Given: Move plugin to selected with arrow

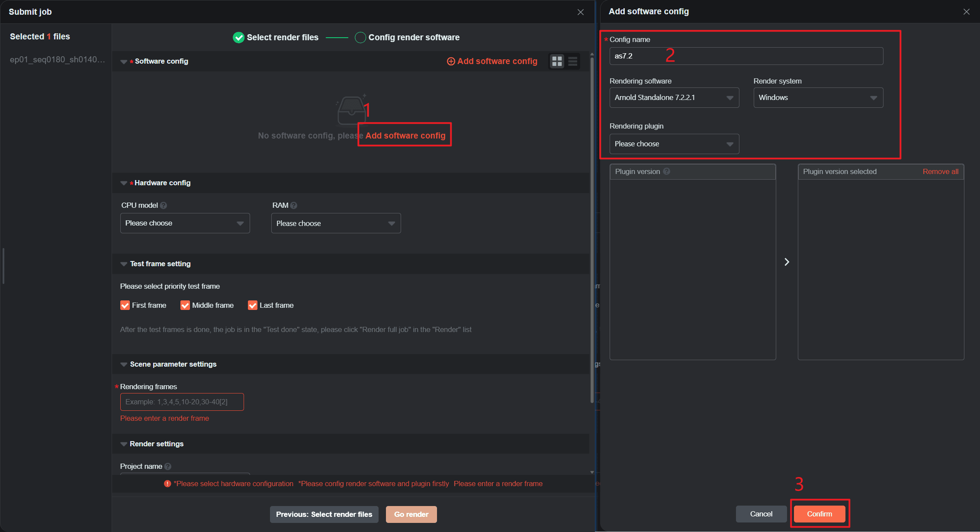Looking at the screenshot, I should tap(787, 262).
